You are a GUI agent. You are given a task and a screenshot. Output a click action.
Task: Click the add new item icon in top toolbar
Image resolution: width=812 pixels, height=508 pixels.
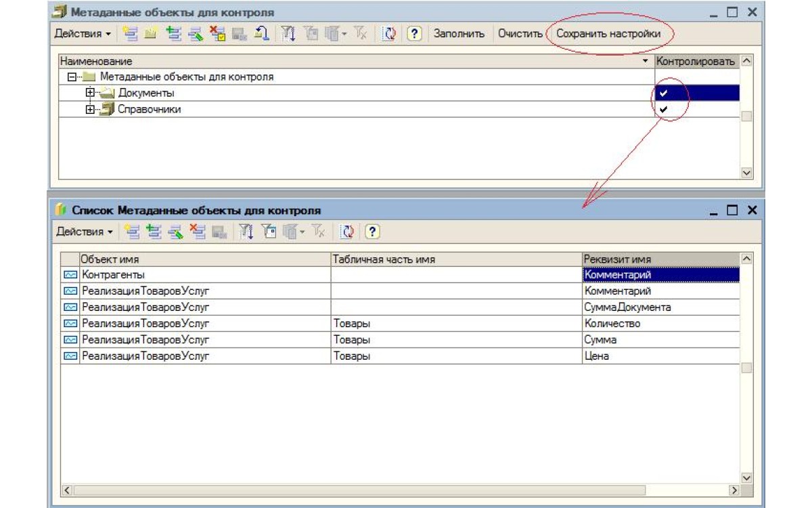pos(131,34)
